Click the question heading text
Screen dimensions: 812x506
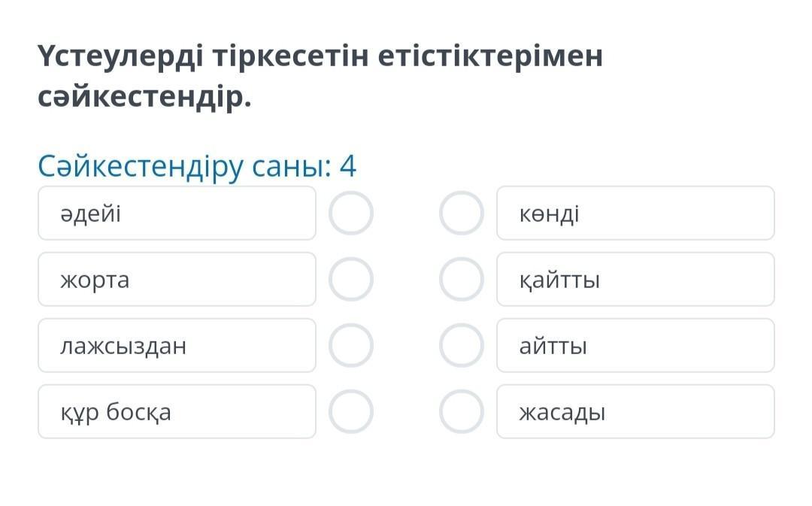pyautogui.click(x=320, y=77)
